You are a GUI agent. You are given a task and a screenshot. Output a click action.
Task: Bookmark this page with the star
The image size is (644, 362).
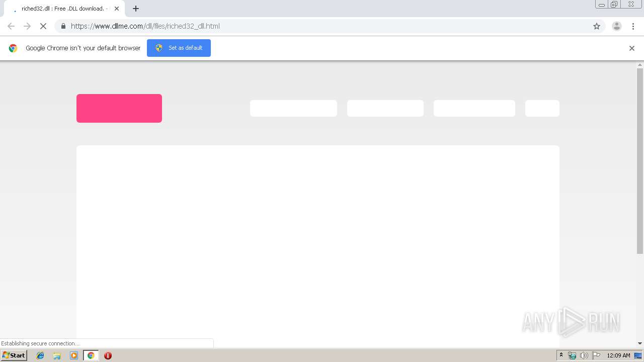point(597,26)
